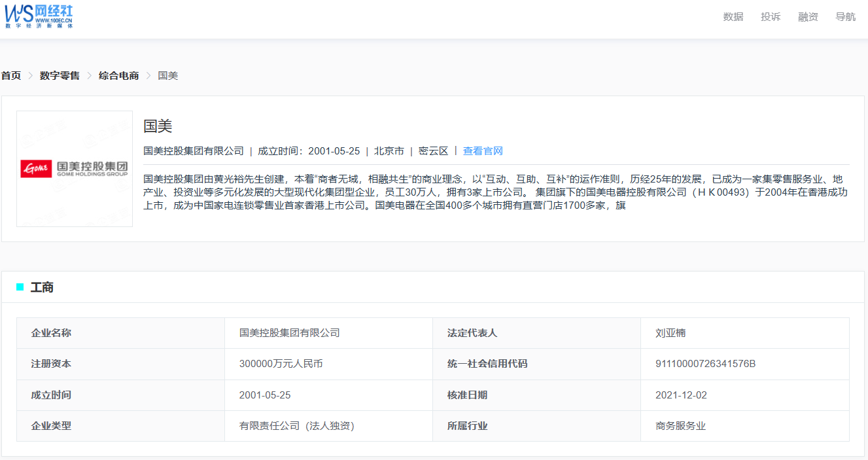Click the credit code 91110000726341576B
Image resolution: width=868 pixels, height=460 pixels.
pyautogui.click(x=705, y=364)
